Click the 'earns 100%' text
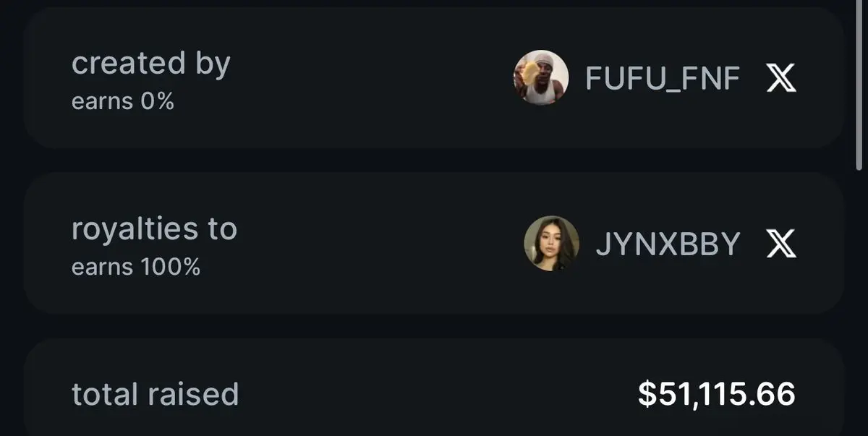 (136, 268)
